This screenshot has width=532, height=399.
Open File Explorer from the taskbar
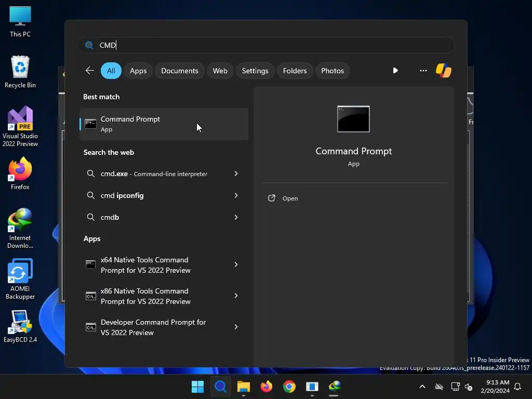(x=243, y=387)
